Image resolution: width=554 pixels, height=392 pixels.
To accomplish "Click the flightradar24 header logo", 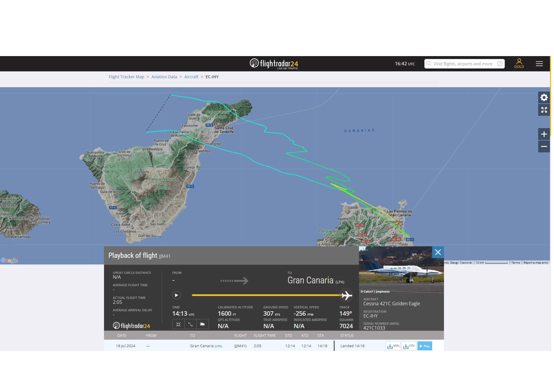I will pyautogui.click(x=274, y=64).
